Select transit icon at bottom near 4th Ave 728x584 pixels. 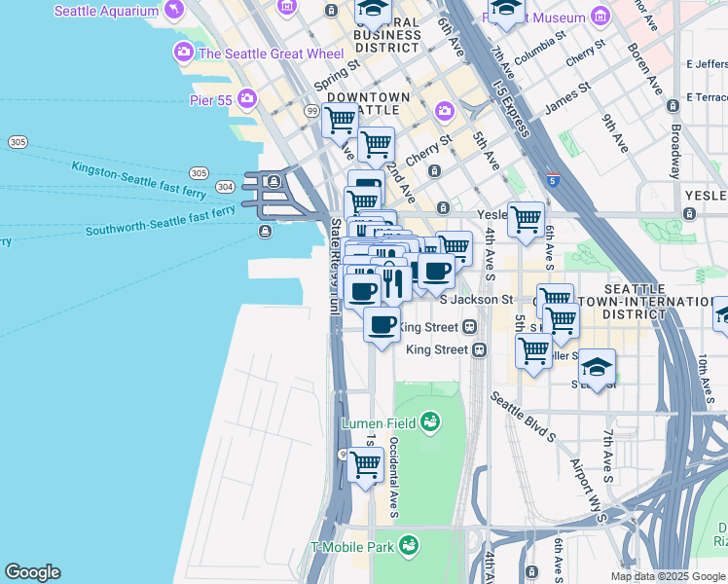pyautogui.click(x=531, y=571)
